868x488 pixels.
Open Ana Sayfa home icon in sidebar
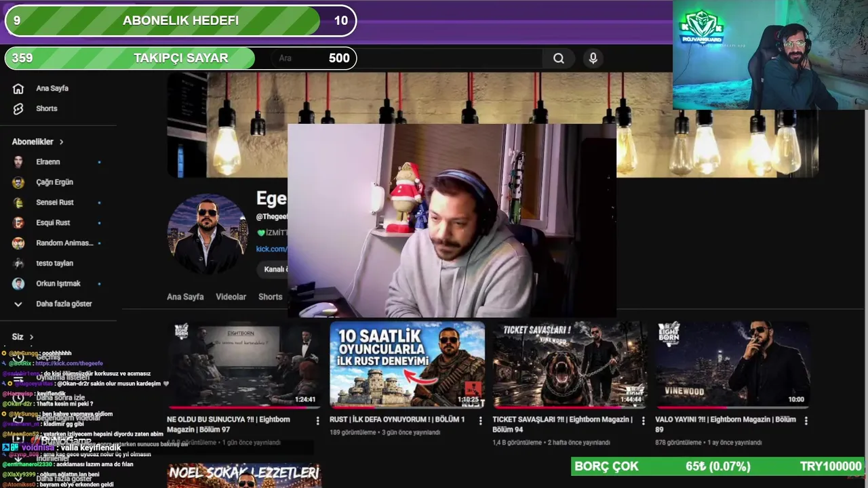(x=18, y=89)
